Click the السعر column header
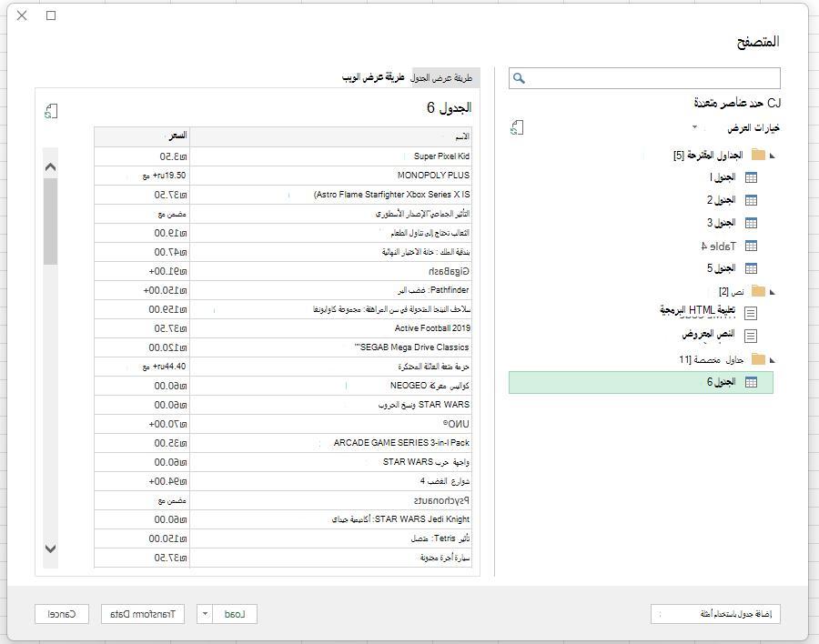 point(142,136)
